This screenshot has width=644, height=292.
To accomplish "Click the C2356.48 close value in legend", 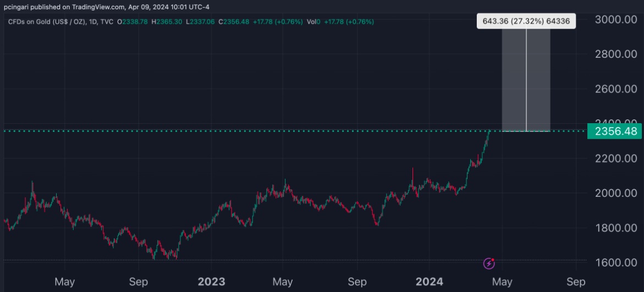I will (233, 21).
